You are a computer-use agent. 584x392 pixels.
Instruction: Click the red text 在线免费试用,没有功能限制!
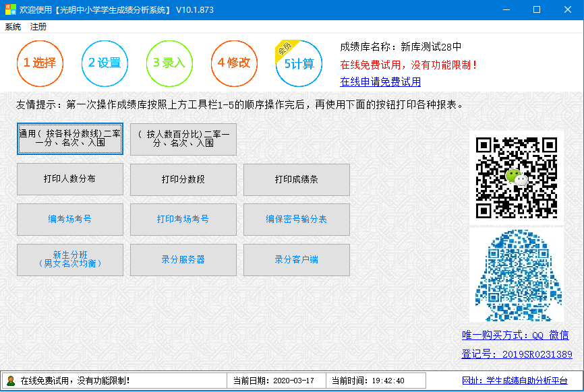pyautogui.click(x=409, y=65)
